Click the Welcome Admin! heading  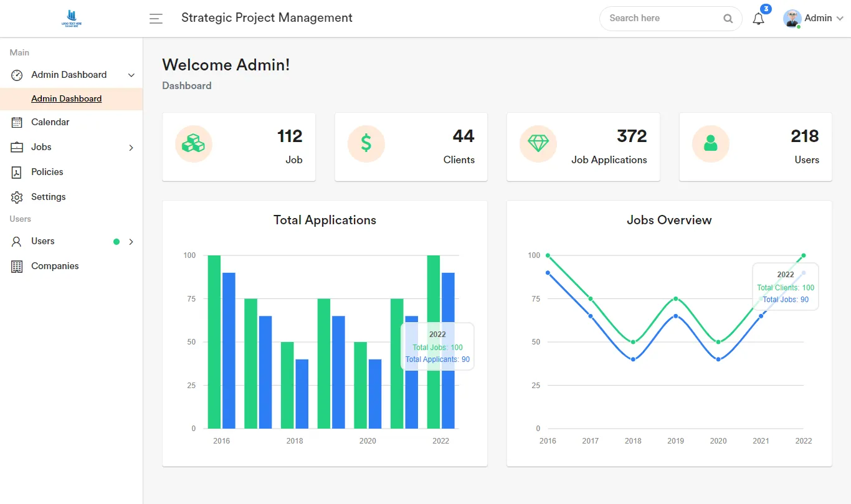[226, 65]
